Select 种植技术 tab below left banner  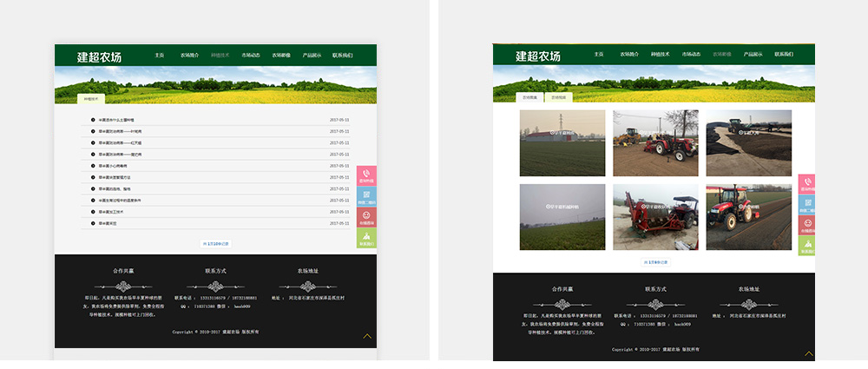point(90,99)
